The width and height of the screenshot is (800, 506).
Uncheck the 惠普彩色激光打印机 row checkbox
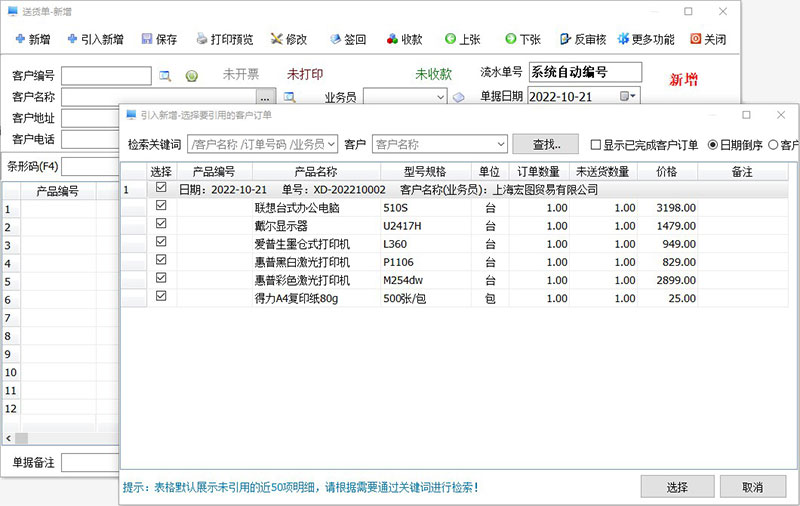(x=161, y=277)
